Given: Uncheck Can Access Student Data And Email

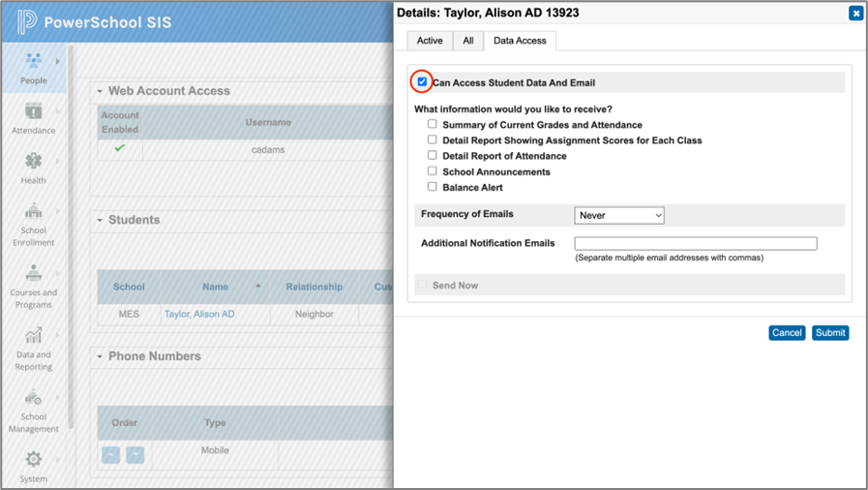Looking at the screenshot, I should [x=422, y=82].
